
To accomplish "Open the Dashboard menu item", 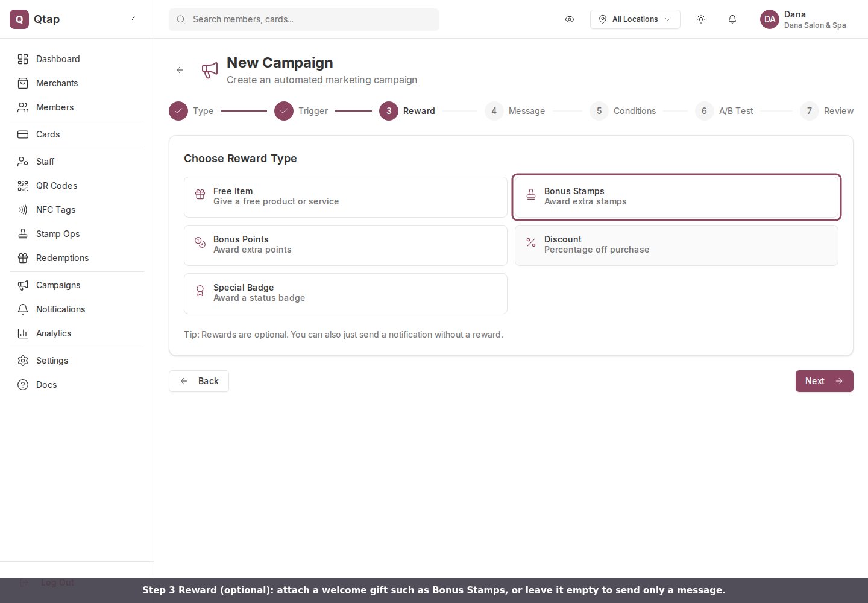I will click(77, 59).
